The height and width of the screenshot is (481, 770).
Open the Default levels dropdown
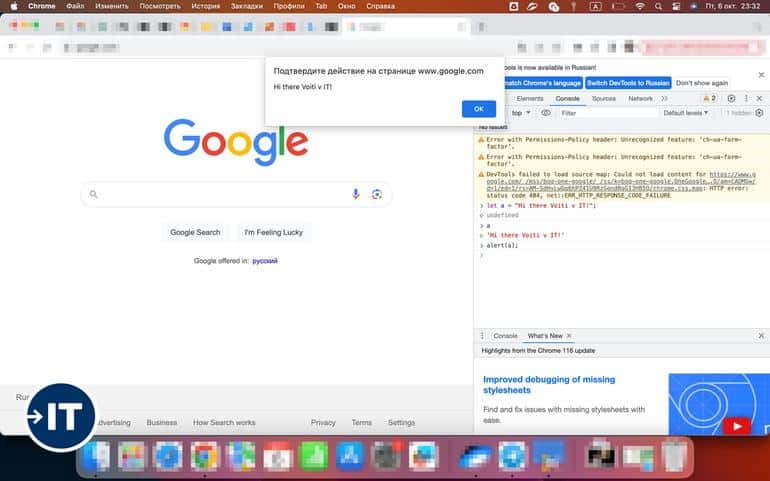tap(686, 113)
